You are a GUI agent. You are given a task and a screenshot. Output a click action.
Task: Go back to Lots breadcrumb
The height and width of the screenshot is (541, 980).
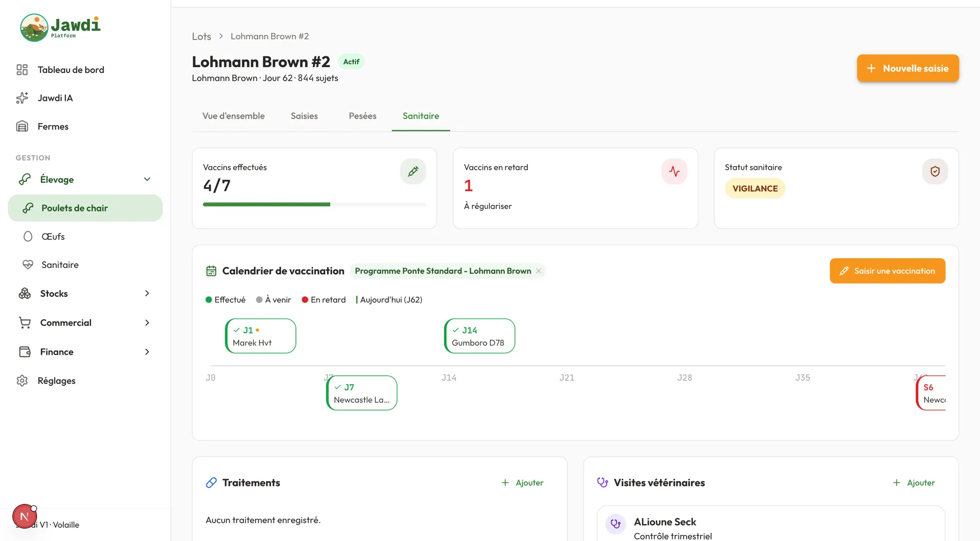201,36
